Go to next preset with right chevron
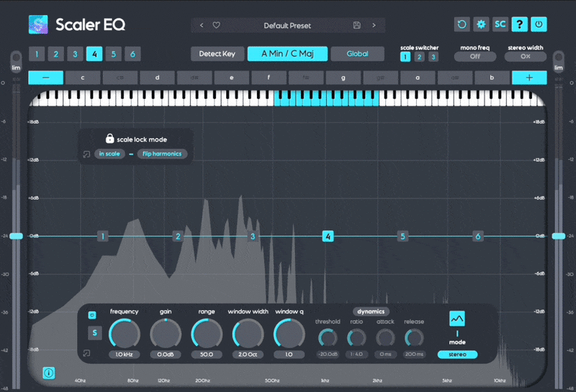Viewport: 576px width, 392px height. [374, 25]
